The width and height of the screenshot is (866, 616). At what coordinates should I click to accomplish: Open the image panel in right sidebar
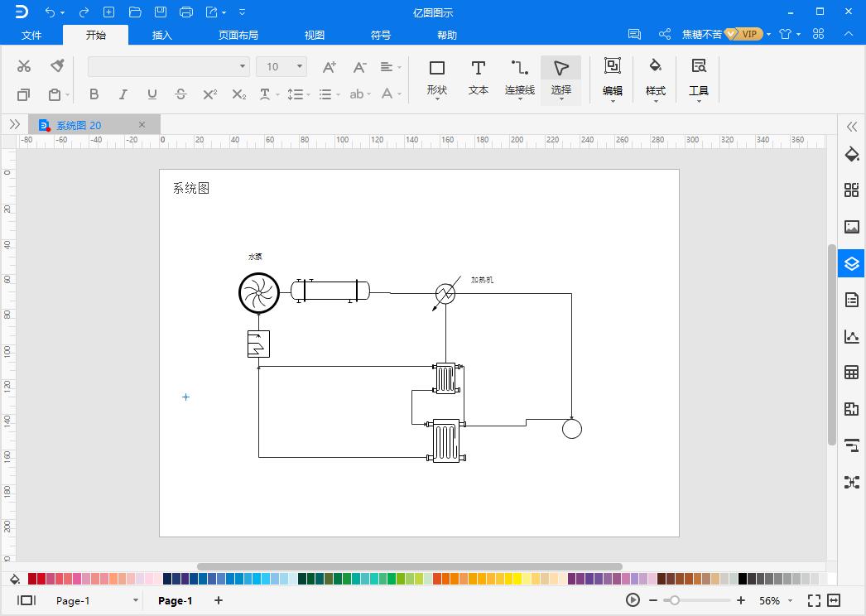pos(851,227)
